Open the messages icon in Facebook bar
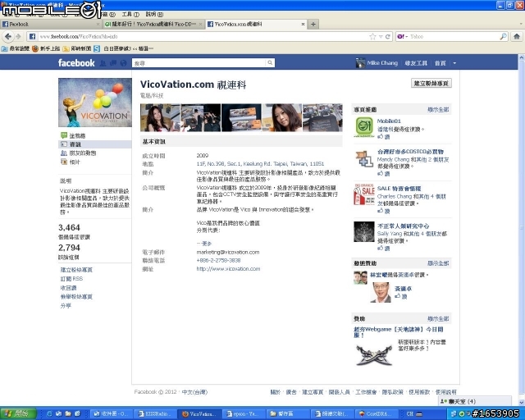 pyautogui.click(x=113, y=63)
